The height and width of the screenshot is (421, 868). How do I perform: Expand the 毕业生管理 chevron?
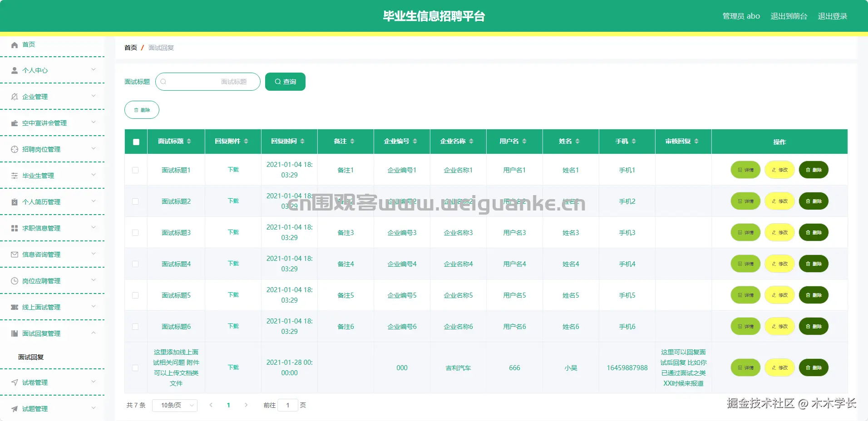click(x=94, y=175)
